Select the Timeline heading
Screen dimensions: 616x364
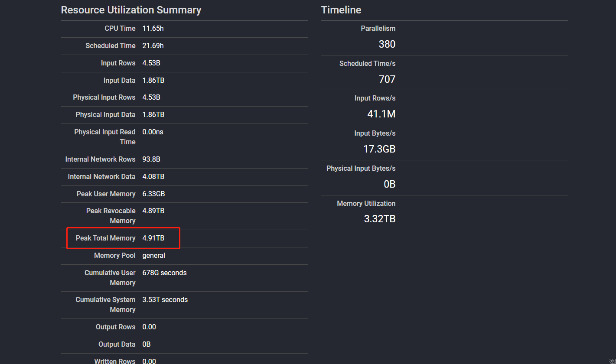pos(341,10)
